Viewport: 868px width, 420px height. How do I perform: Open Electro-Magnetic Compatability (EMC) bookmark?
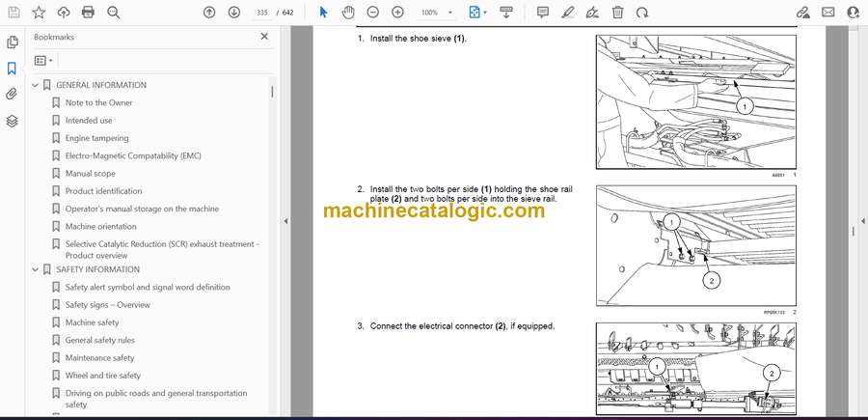(133, 156)
